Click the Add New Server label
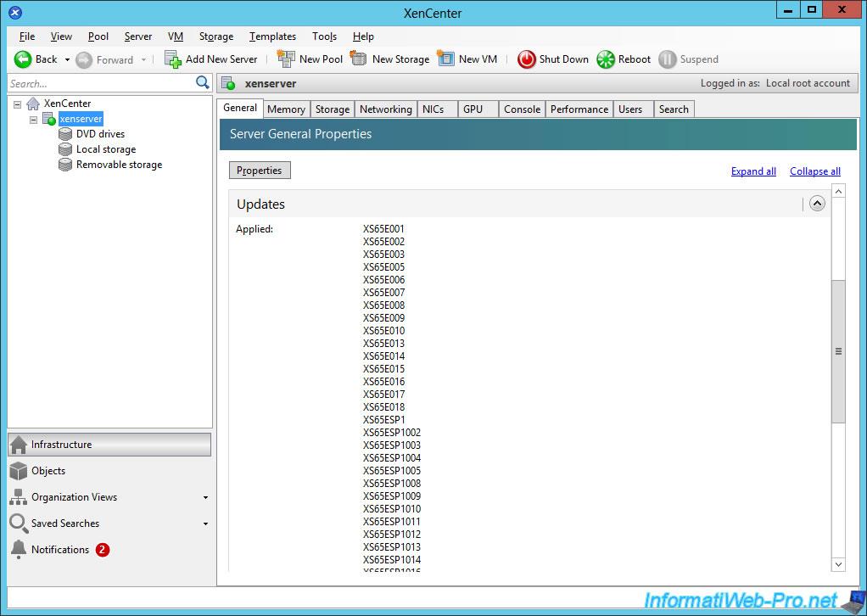The width and height of the screenshot is (867, 616). click(221, 59)
